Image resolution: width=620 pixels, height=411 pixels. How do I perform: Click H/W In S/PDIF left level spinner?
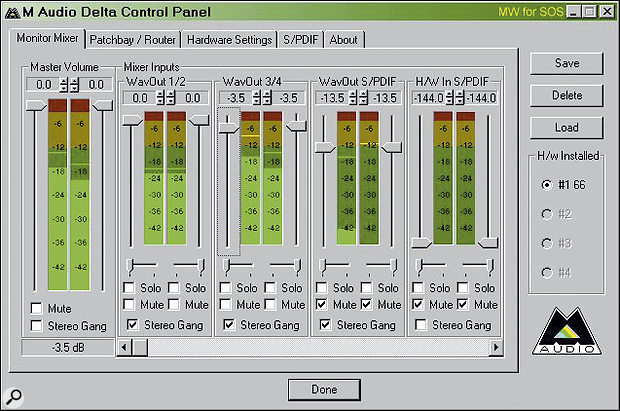click(x=449, y=98)
